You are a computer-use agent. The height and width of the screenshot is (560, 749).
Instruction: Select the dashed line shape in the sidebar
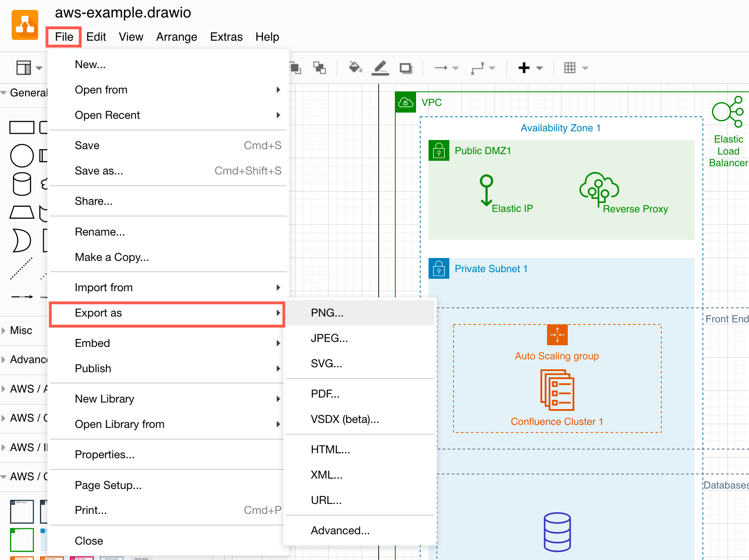pyautogui.click(x=22, y=269)
